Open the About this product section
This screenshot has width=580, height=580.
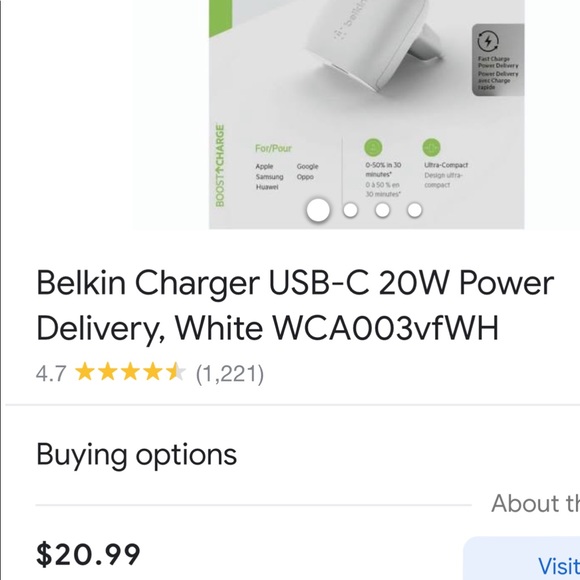535,503
